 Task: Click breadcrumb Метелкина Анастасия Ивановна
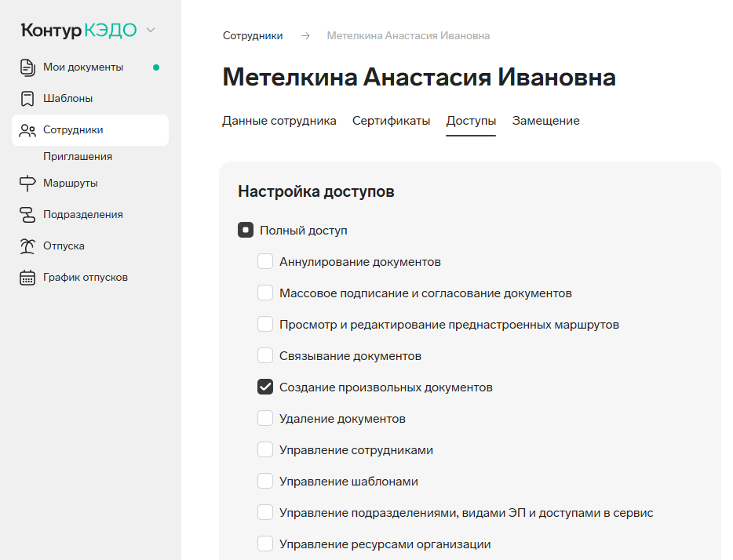pyautogui.click(x=408, y=36)
